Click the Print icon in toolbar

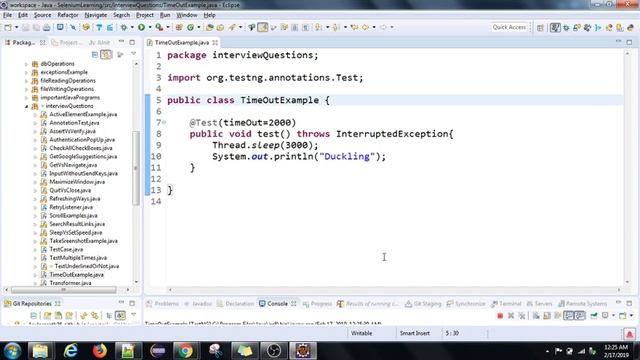tap(47, 27)
